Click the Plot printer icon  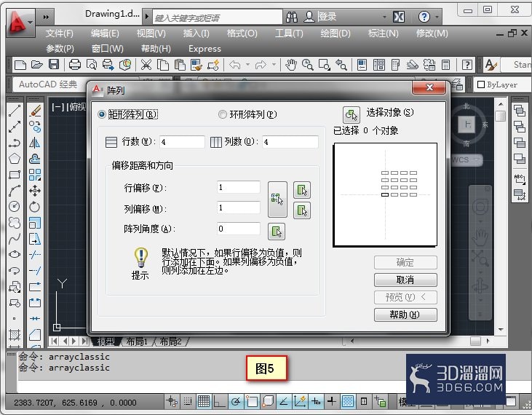(x=75, y=65)
